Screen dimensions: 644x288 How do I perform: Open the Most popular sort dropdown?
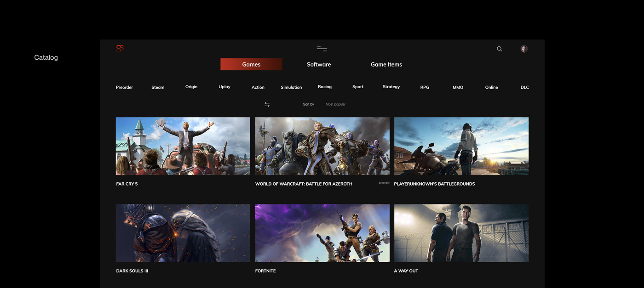pos(335,104)
